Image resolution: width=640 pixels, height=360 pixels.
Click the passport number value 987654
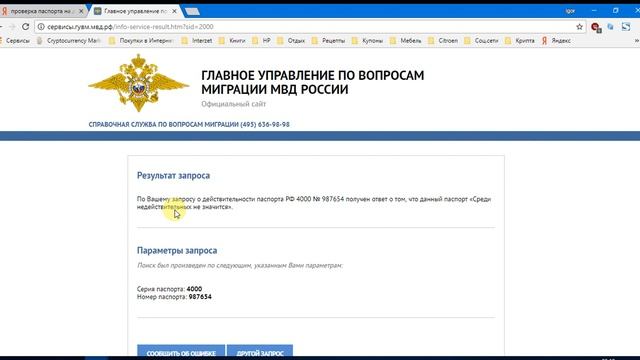tap(200, 297)
